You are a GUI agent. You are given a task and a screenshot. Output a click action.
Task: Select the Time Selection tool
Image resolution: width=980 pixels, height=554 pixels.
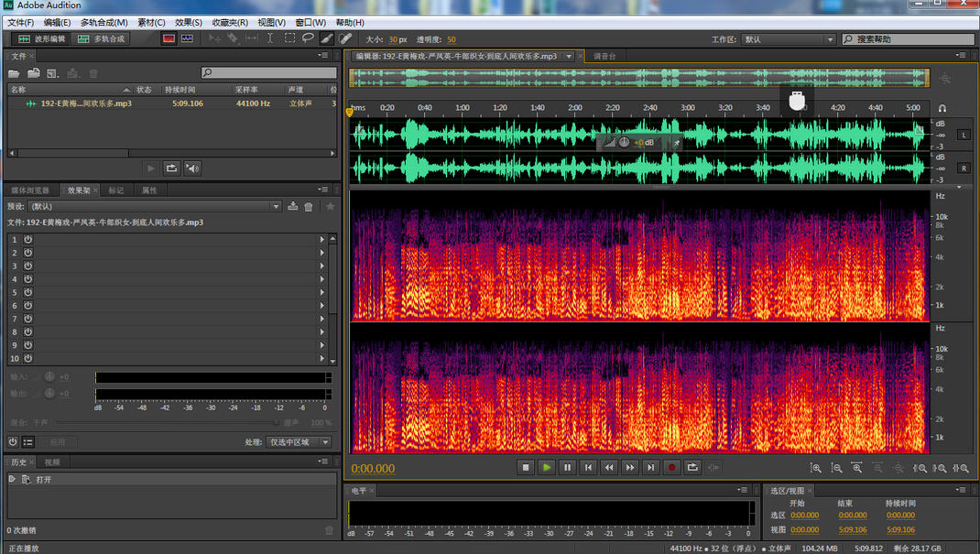point(270,38)
